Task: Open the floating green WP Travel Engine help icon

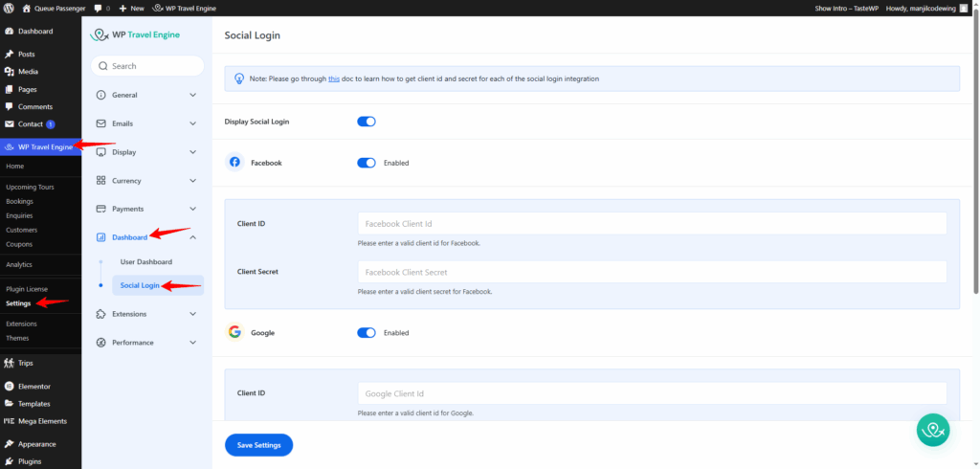Action: point(932,430)
